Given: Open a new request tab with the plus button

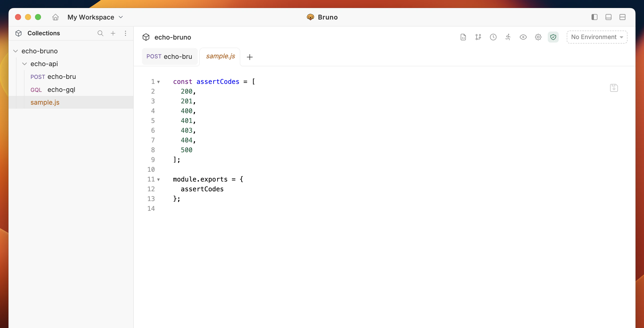Looking at the screenshot, I should coord(249,57).
